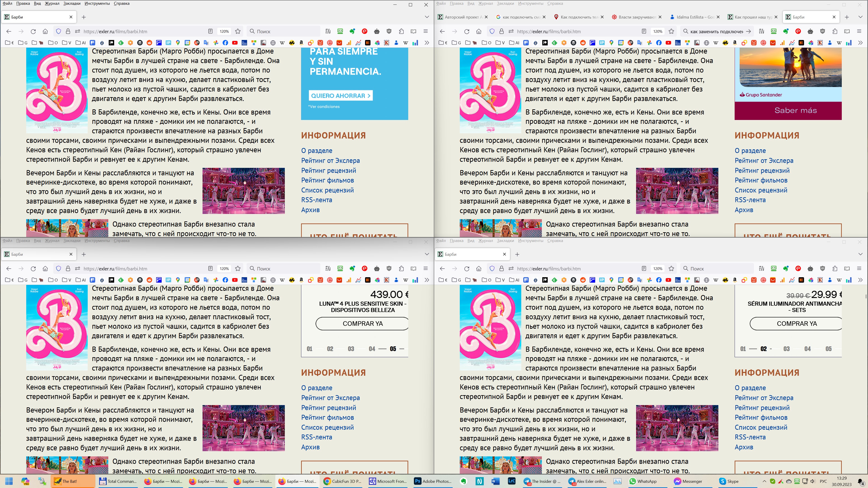The image size is (868, 488).
Task: Click the search field containing 'как заменить подключен'
Action: [x=714, y=31]
